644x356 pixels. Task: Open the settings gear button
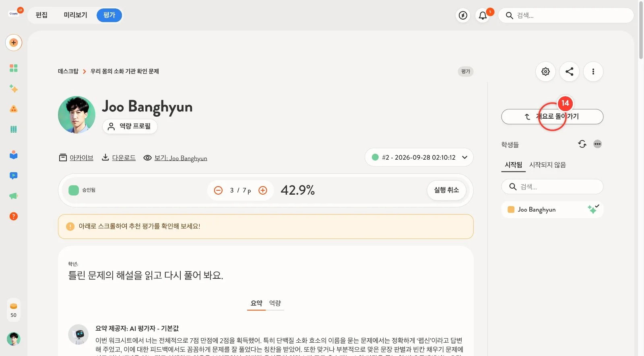click(x=545, y=72)
